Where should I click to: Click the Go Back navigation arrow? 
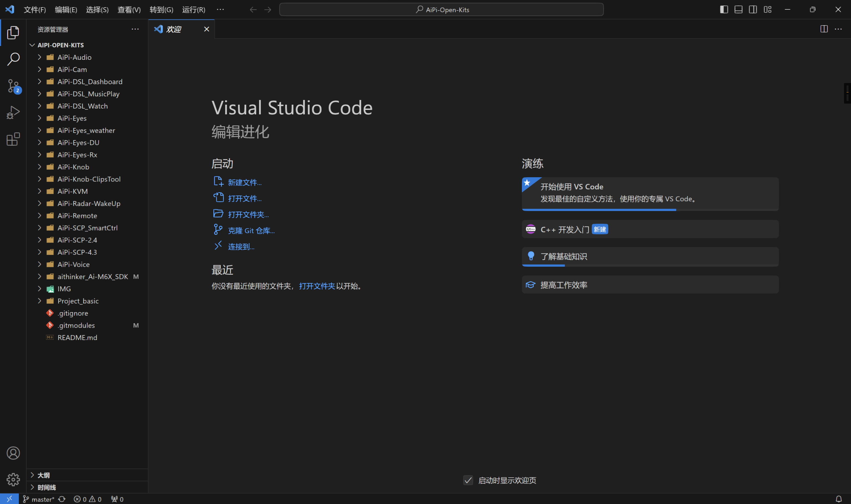(x=253, y=9)
